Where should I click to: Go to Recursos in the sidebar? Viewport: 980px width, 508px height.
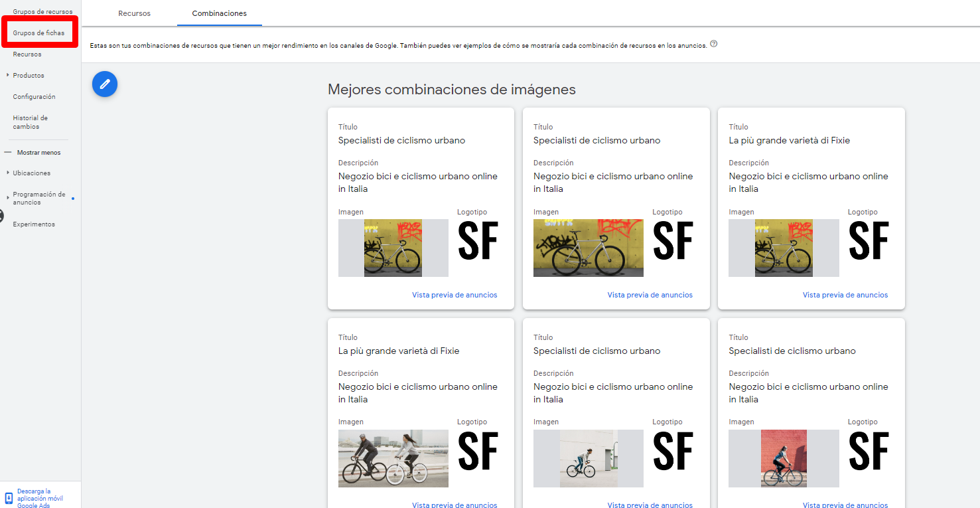point(27,54)
